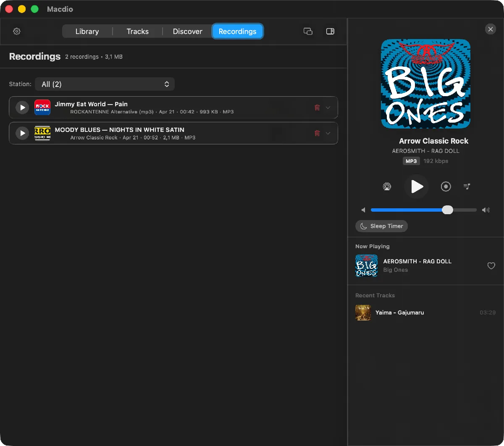Click the Yaima album thumbnail
The height and width of the screenshot is (446, 504).
[363, 312]
